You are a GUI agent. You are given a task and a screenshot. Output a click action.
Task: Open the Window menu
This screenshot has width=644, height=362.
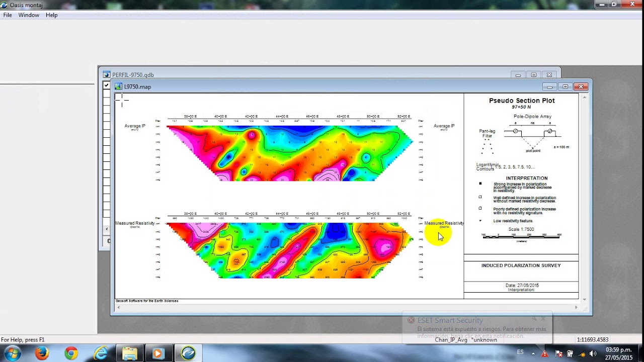(x=29, y=15)
